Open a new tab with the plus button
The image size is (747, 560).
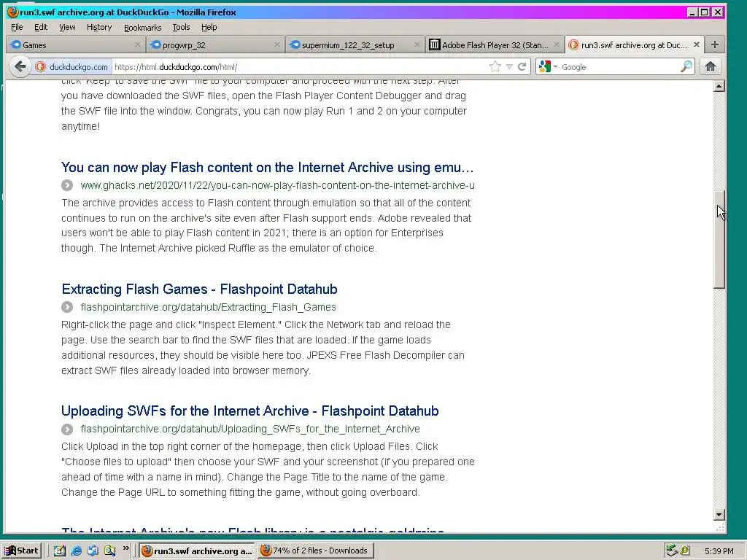tap(715, 44)
